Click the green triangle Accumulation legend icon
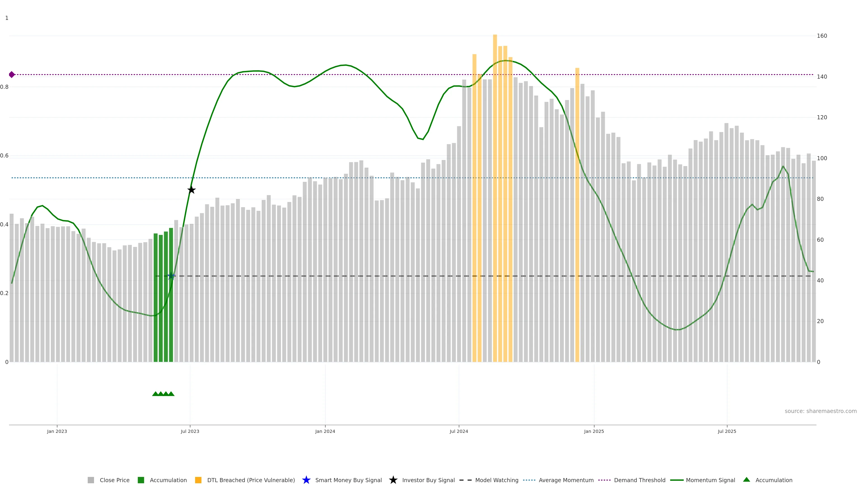 pos(746,480)
